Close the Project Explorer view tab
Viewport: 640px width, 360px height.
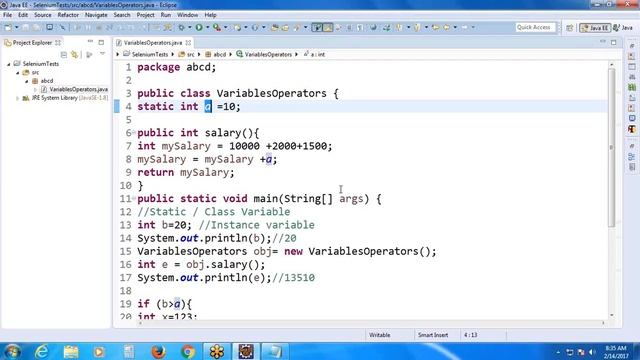tap(58, 42)
